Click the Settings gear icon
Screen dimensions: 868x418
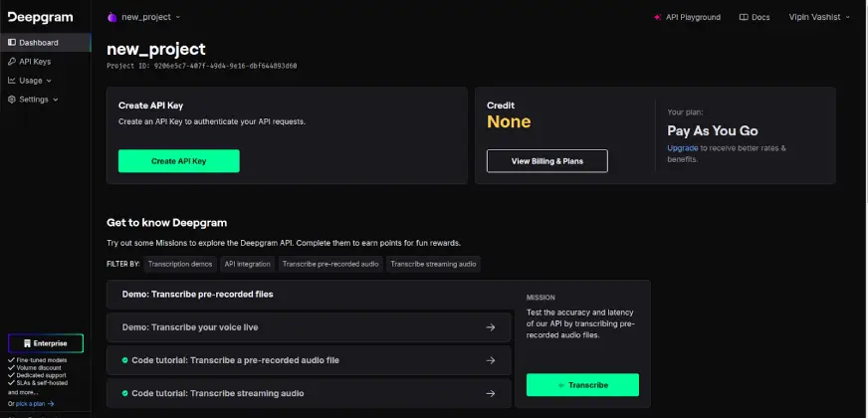point(12,100)
